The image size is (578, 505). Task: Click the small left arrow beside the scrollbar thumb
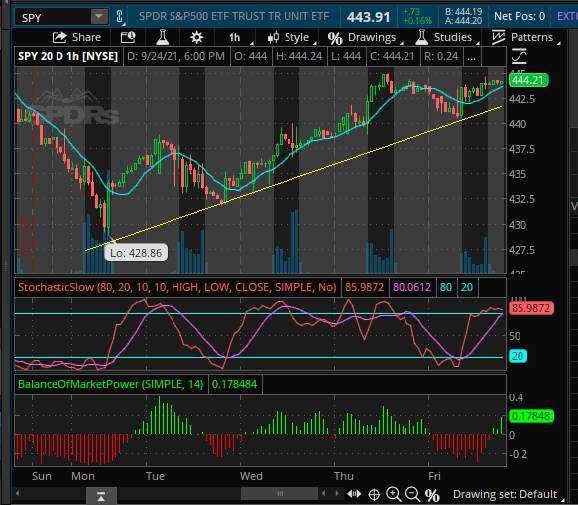point(324,493)
